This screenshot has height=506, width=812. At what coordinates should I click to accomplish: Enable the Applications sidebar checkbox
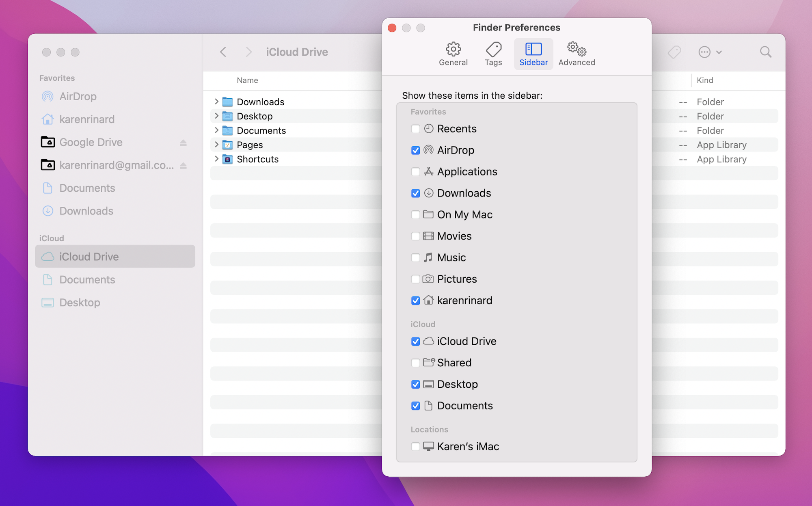pyautogui.click(x=415, y=172)
